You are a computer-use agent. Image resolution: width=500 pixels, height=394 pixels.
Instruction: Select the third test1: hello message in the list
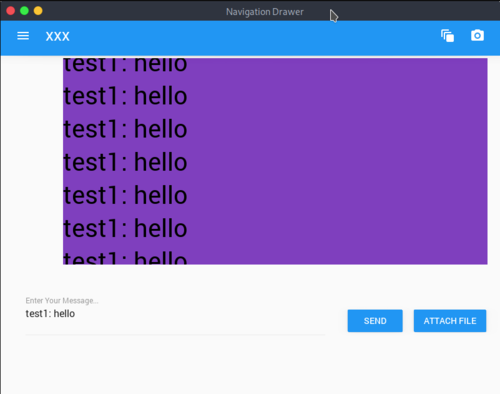125,129
